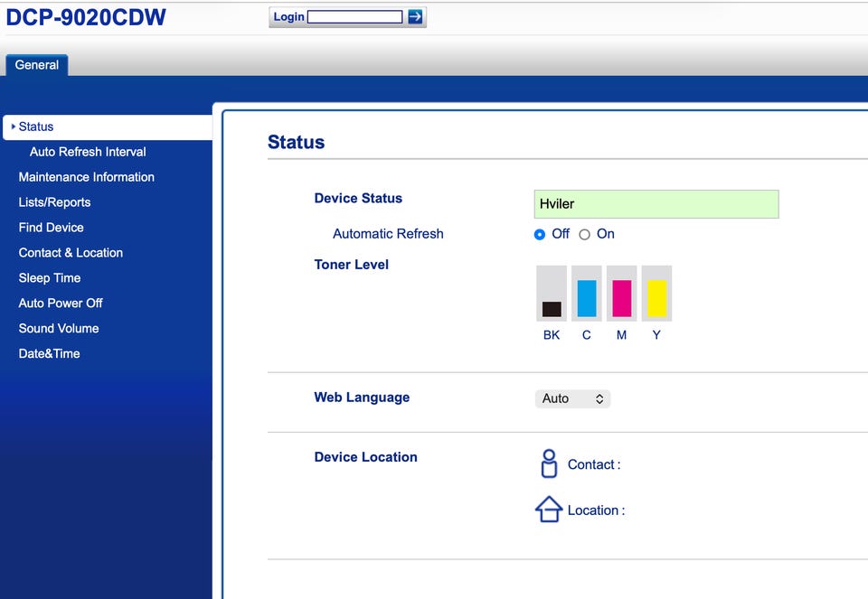
Task: Select the Off radio for Automatic Refresh
Action: (540, 235)
